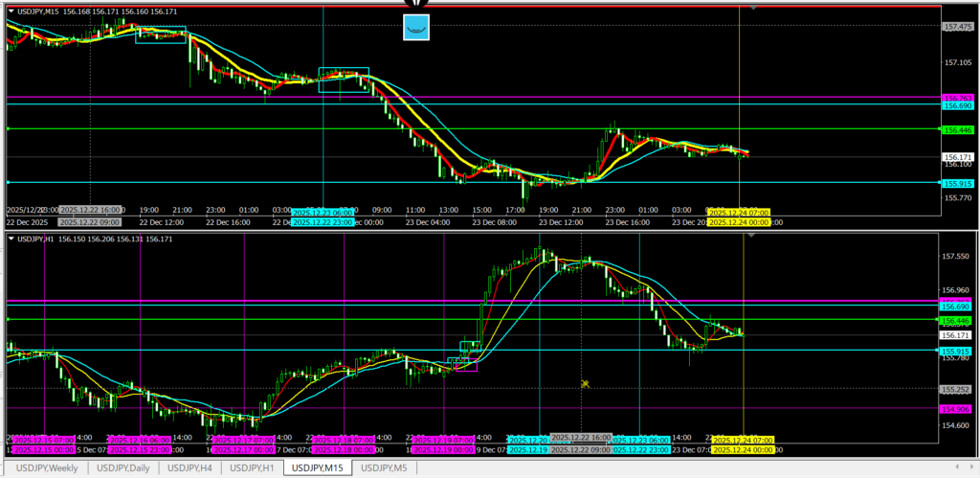Open the USDJPY,H1 chart title dropdown arrow
The width and height of the screenshot is (980, 478).
pyautogui.click(x=11, y=239)
